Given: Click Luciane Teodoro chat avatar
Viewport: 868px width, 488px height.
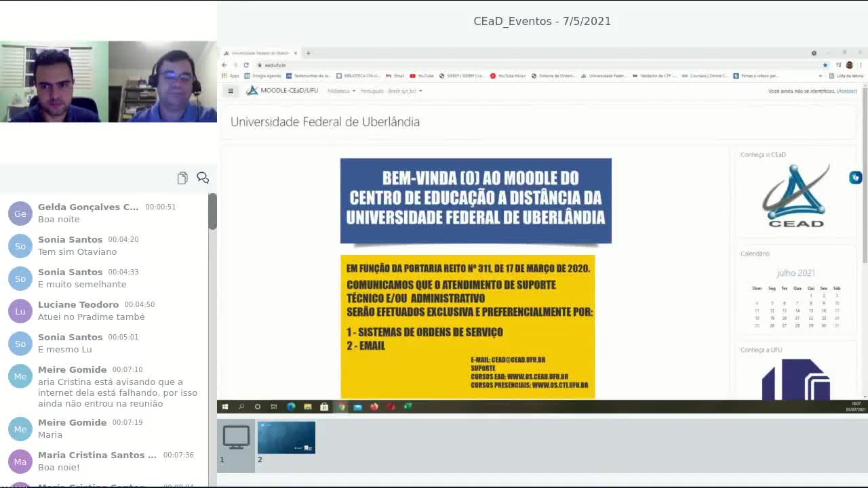Looking at the screenshot, I should 20,311.
